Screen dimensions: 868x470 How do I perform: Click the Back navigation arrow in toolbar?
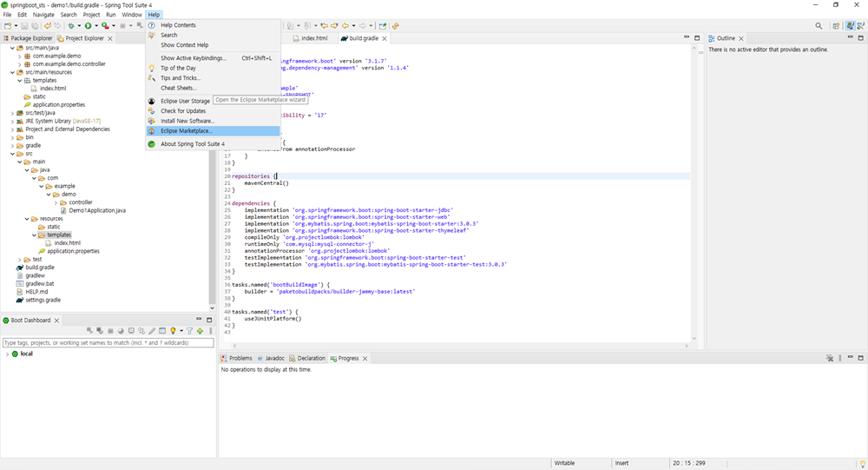coord(345,25)
